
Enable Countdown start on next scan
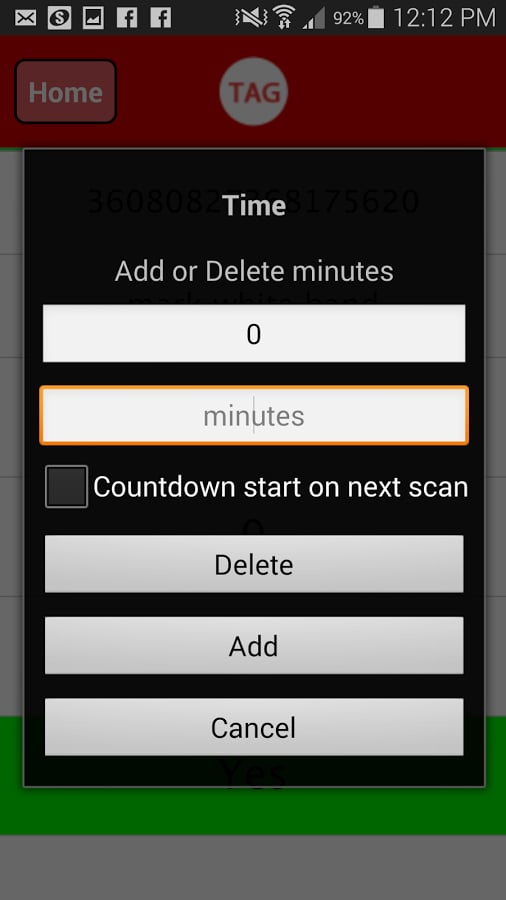pos(67,487)
